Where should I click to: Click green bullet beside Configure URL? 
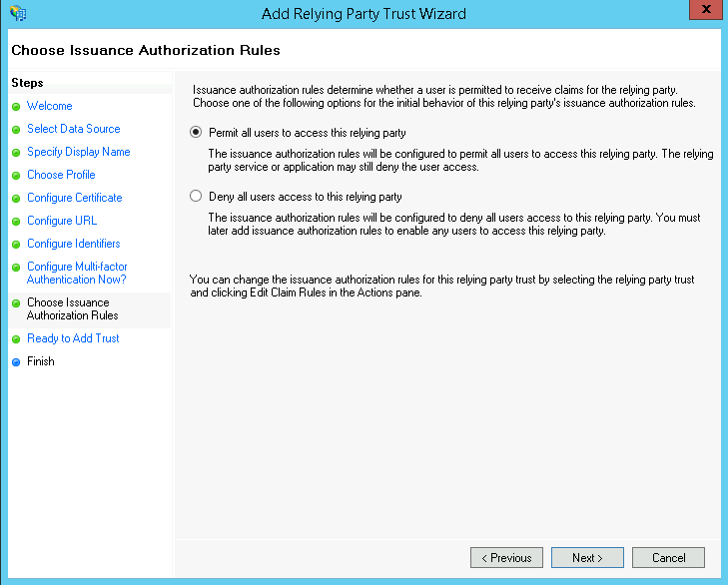coord(16,222)
